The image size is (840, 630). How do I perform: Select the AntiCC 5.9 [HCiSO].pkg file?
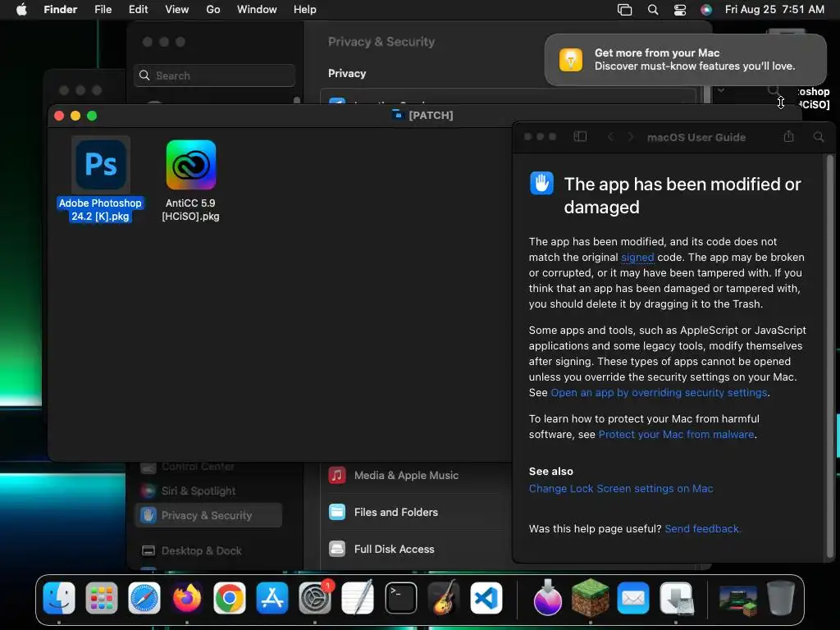point(190,180)
